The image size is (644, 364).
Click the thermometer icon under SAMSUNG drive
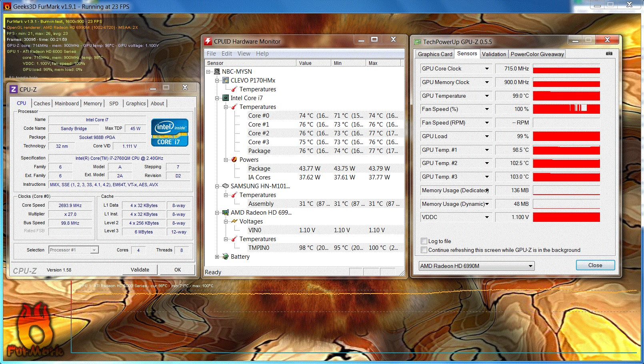(234, 195)
